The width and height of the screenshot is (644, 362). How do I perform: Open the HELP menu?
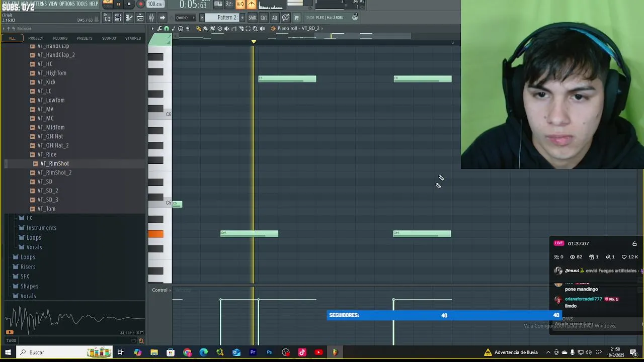[94, 4]
